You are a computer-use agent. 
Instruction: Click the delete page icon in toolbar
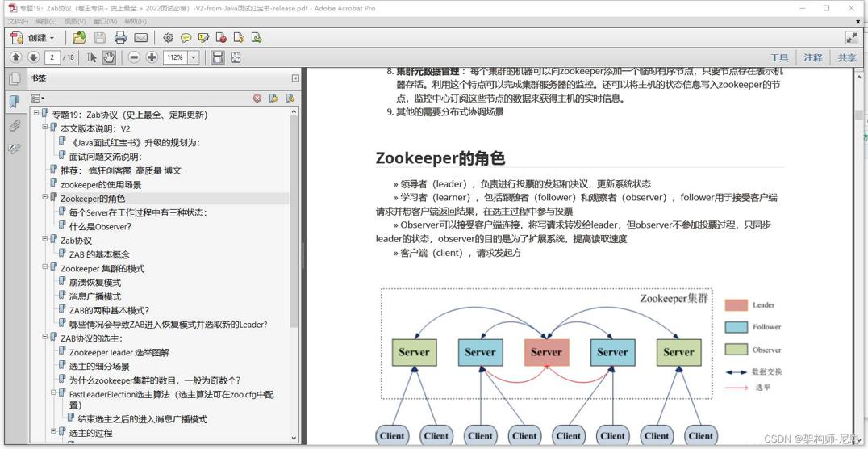tap(221, 38)
